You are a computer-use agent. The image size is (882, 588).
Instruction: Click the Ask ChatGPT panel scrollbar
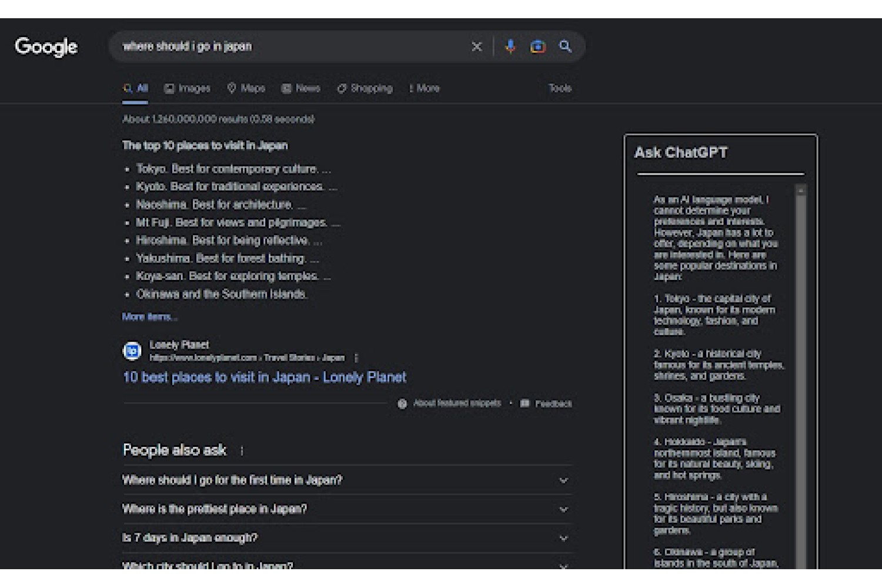[800, 376]
